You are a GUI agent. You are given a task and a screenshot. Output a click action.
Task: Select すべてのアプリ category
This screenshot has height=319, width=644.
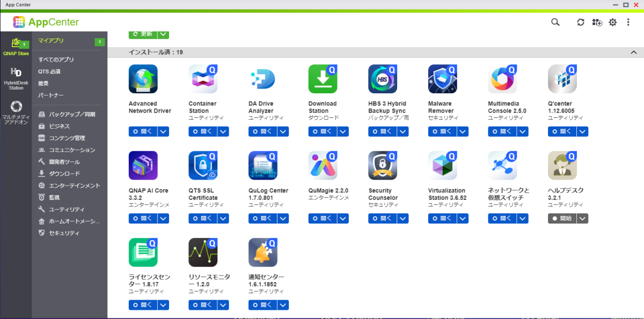click(56, 60)
